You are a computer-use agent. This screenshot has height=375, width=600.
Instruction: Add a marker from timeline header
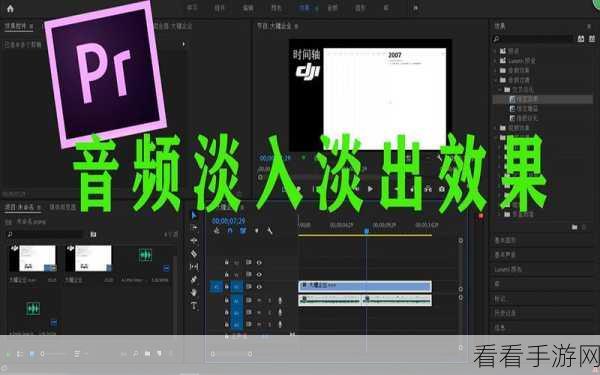click(x=256, y=230)
